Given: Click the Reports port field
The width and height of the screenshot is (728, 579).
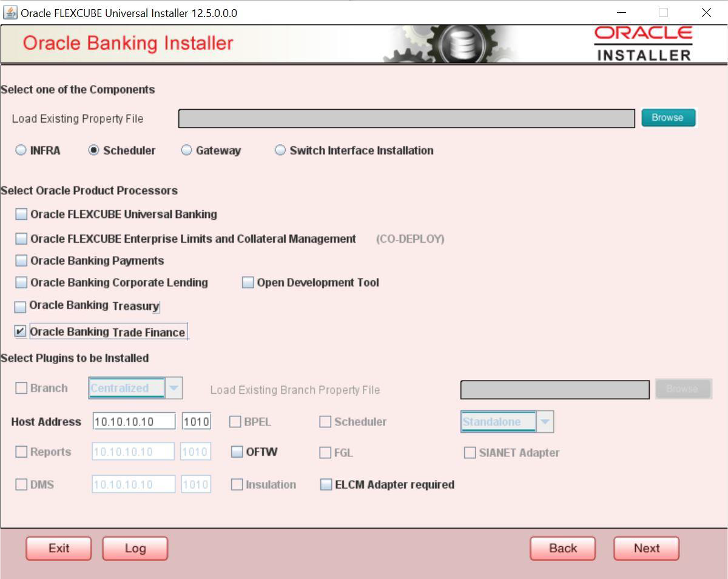Looking at the screenshot, I should (x=195, y=452).
